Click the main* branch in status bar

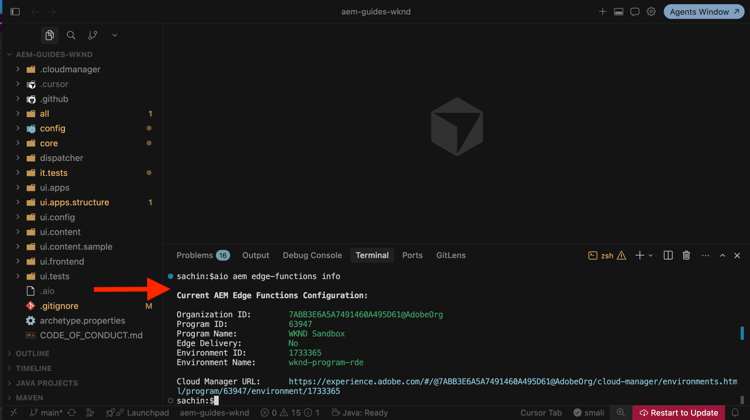[x=46, y=413]
